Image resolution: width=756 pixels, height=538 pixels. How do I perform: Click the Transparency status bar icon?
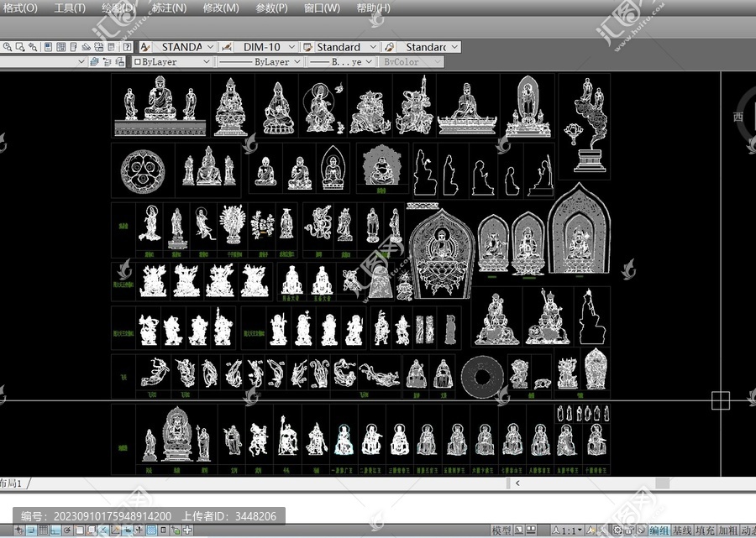click(x=151, y=530)
